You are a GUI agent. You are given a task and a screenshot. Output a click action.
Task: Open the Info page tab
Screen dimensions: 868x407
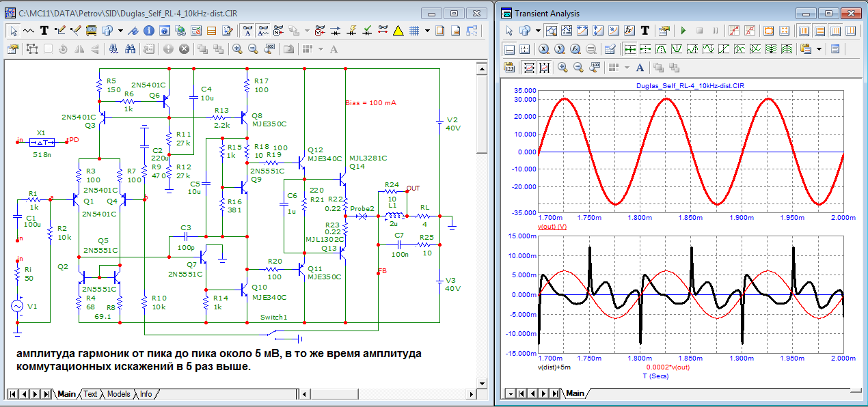[146, 394]
